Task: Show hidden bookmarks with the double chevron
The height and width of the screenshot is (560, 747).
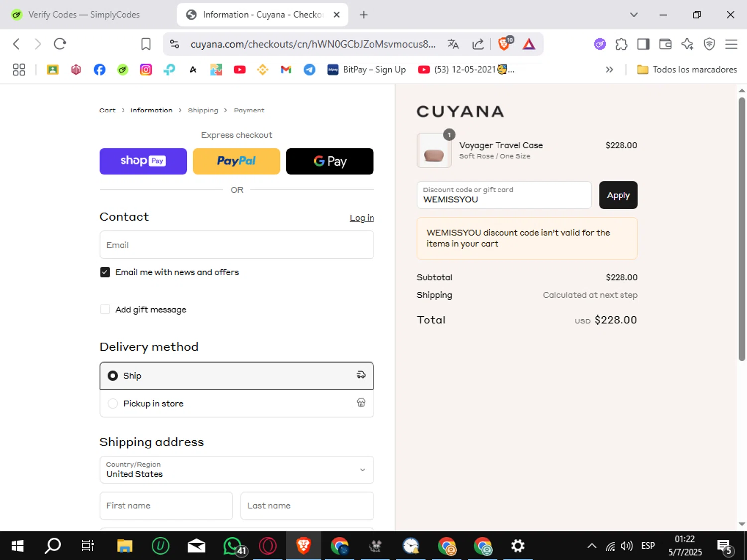Action: pyautogui.click(x=609, y=70)
